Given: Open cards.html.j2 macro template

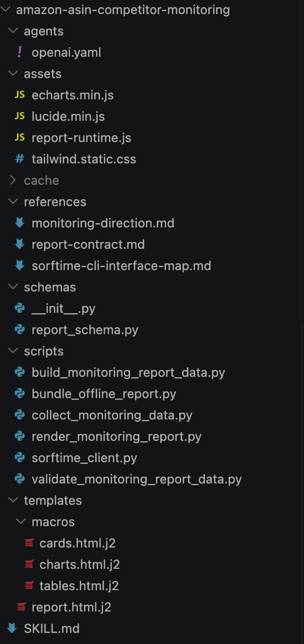Looking at the screenshot, I should click(x=78, y=543).
